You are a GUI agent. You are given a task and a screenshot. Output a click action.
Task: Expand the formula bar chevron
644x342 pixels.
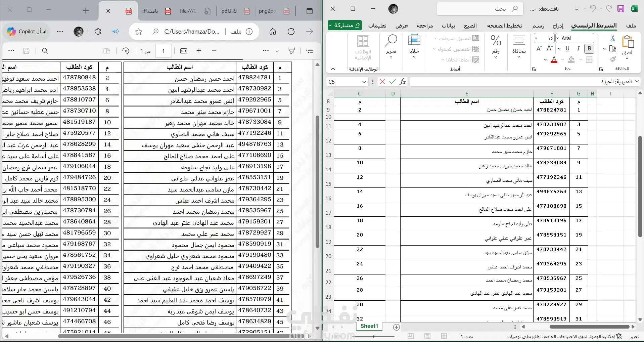pos(637,82)
